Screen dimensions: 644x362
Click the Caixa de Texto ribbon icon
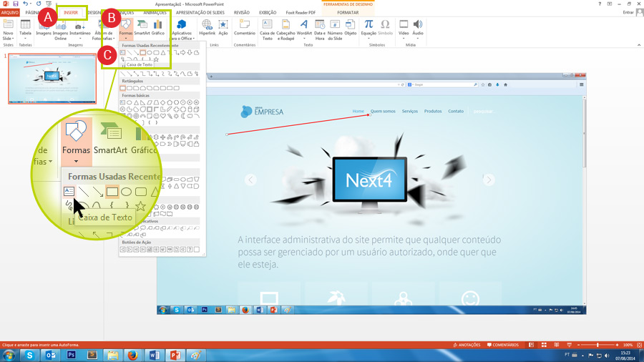tap(267, 26)
